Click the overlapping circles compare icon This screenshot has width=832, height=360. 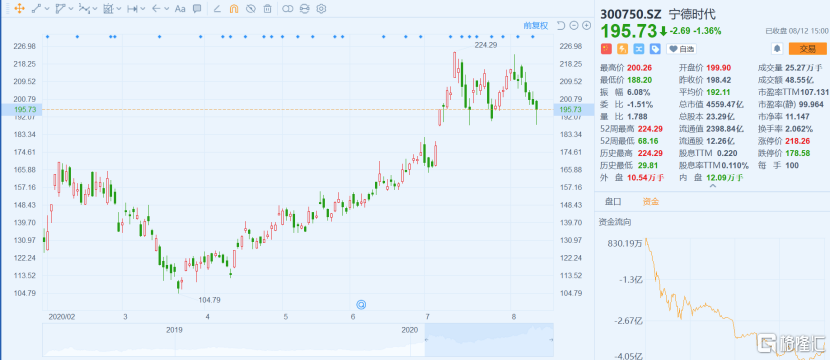(287, 8)
